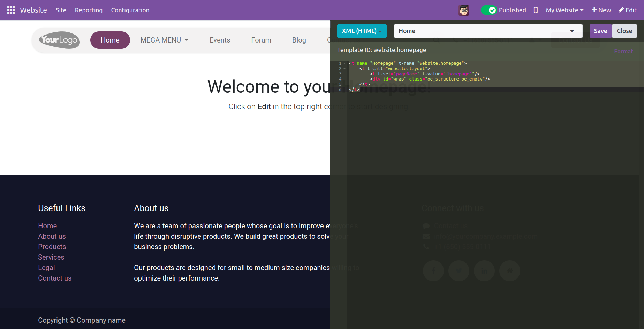This screenshot has height=329, width=644.
Task: Open the apps grid menu icon
Action: point(11,10)
